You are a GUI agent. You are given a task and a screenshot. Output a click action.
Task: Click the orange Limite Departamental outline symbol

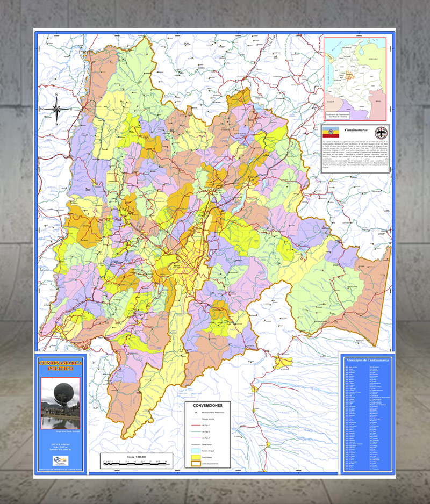pos(196,464)
